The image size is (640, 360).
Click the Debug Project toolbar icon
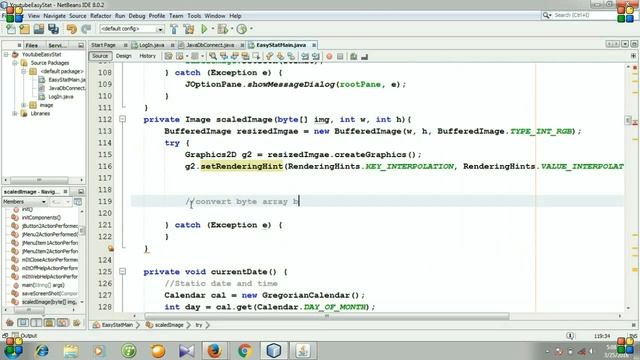pyautogui.click(x=222, y=29)
